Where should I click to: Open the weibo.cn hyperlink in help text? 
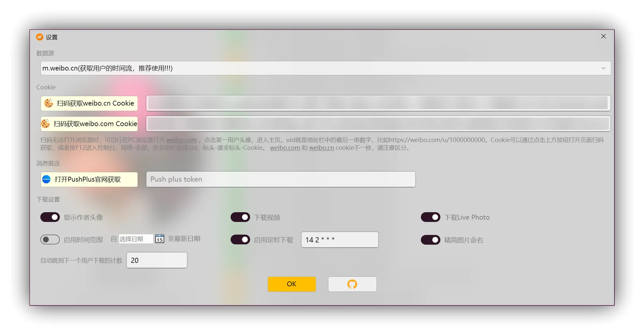point(321,148)
